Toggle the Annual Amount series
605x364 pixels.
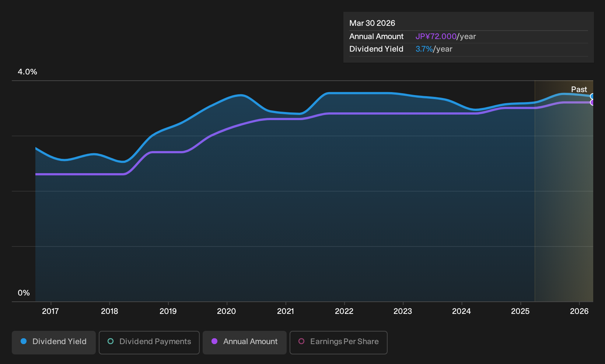click(x=245, y=342)
